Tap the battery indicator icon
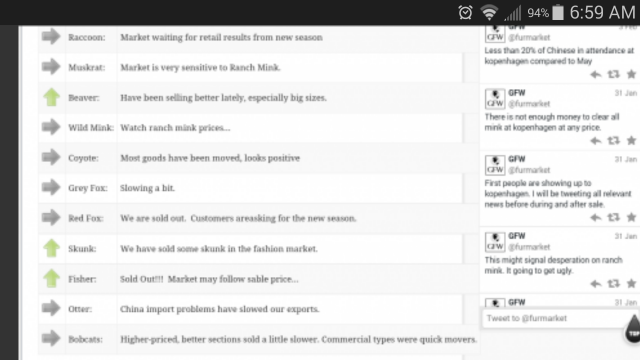The image size is (640, 360). click(x=558, y=12)
